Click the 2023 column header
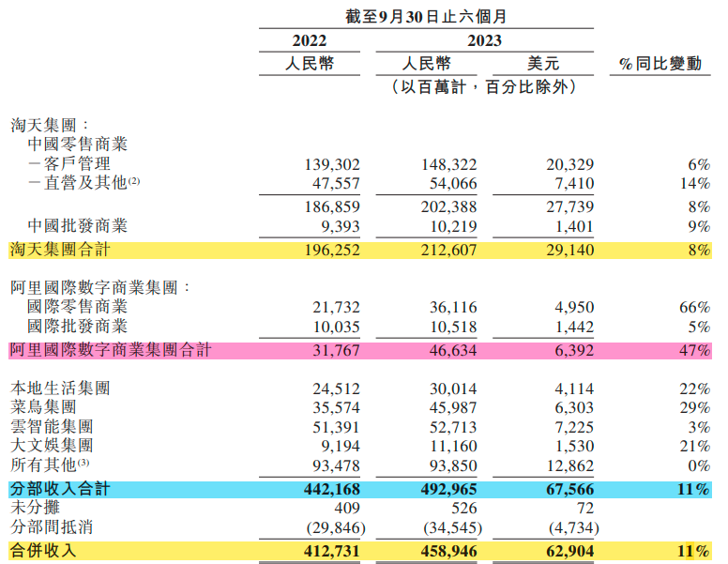This screenshot has height=564, width=728. coord(484,41)
